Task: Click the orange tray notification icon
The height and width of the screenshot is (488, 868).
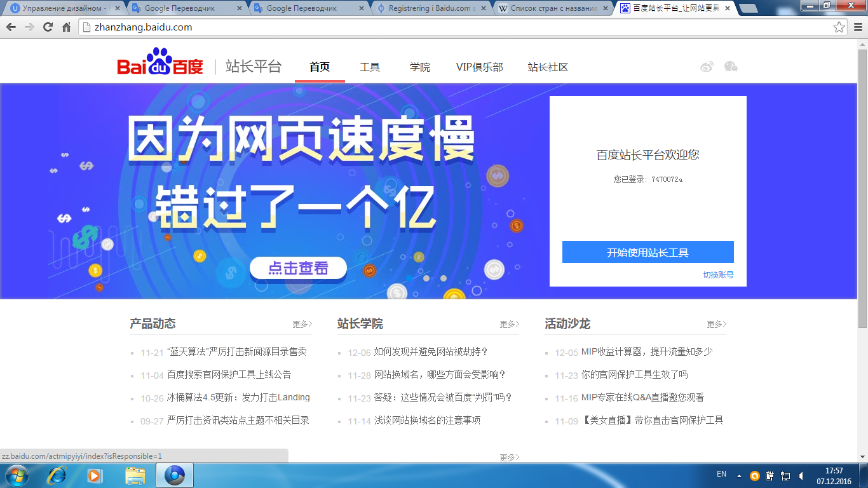Action: (x=754, y=476)
